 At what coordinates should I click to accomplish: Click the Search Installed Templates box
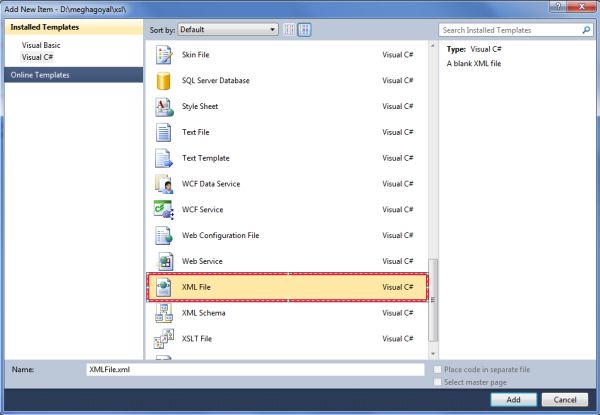click(x=516, y=30)
